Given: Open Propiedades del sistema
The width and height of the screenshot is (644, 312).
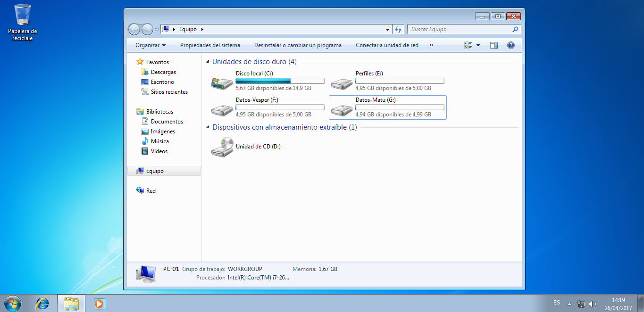Looking at the screenshot, I should (210, 45).
